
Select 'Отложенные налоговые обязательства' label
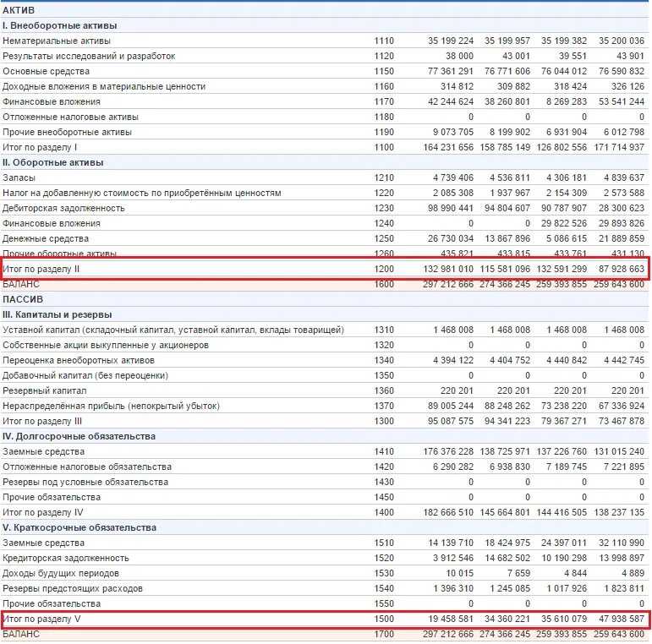coord(87,467)
